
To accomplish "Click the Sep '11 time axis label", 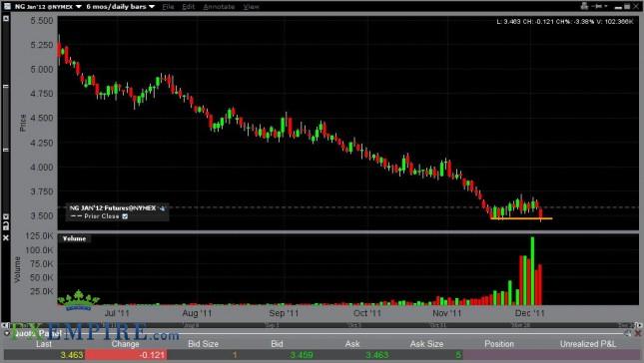I will [284, 313].
